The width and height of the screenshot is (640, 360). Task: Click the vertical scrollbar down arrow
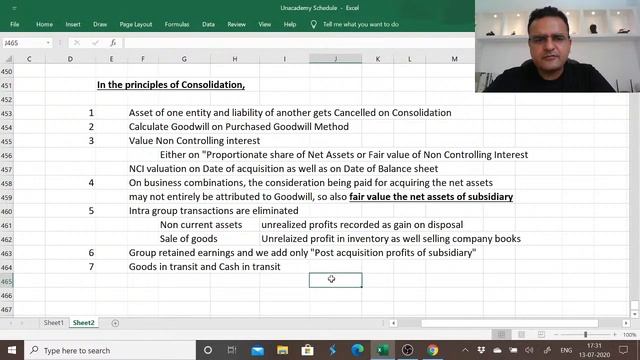point(634,314)
